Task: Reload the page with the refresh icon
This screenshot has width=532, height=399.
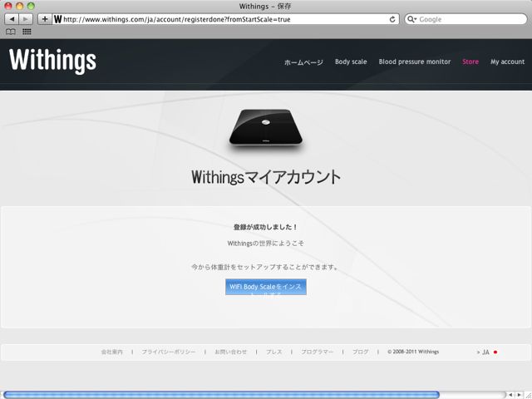Action: (x=392, y=19)
